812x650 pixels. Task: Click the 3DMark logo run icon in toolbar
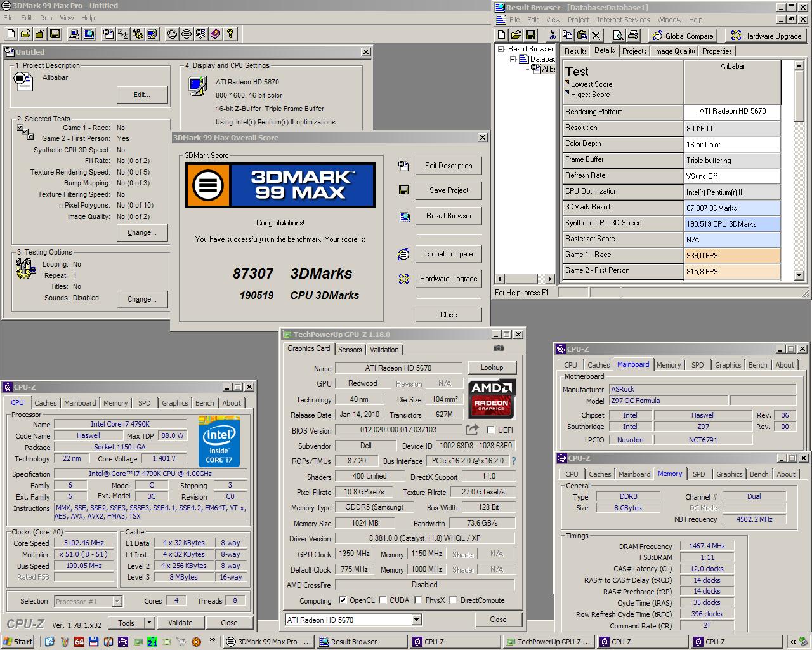pyautogui.click(x=187, y=34)
